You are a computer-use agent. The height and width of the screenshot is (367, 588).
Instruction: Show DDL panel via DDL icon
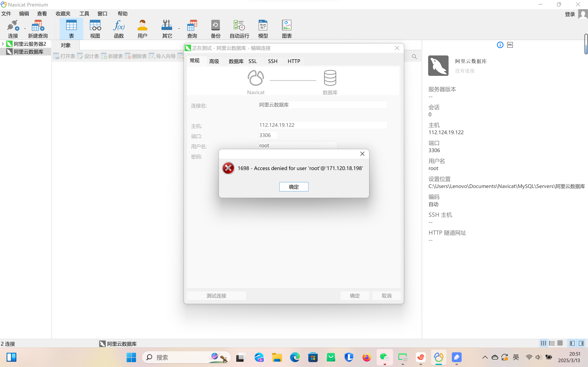tap(510, 45)
